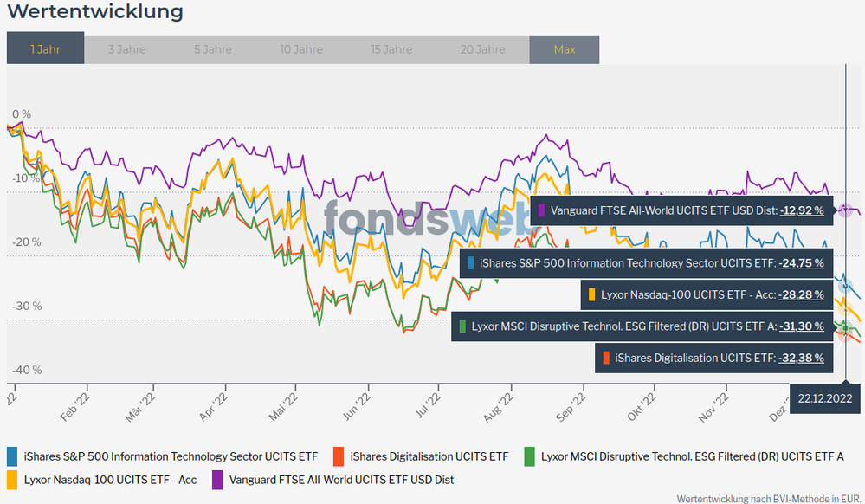Screen dimensions: 865x504
Task: Toggle the green Lyxor MSCI Disruptive legend swatch
Action: coord(529,456)
